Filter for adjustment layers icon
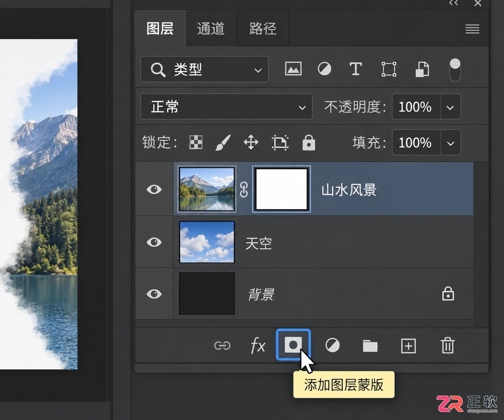Screen dimensions: 504x420 coord(324,69)
